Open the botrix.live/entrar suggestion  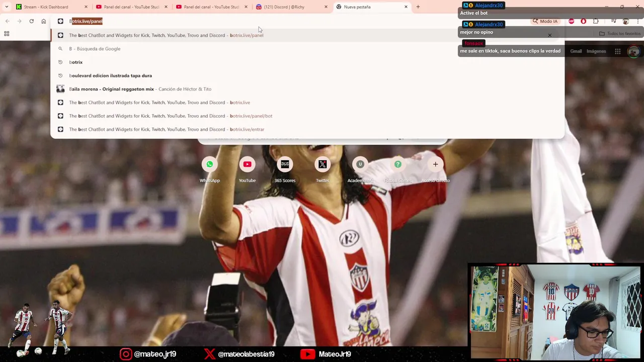307,129
